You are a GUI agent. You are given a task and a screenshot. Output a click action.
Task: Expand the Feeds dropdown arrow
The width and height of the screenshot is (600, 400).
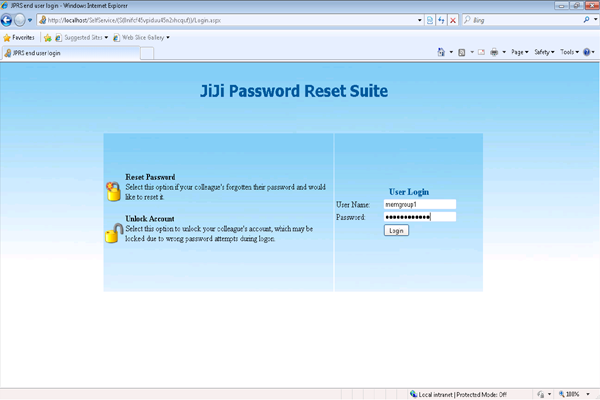[x=472, y=52]
